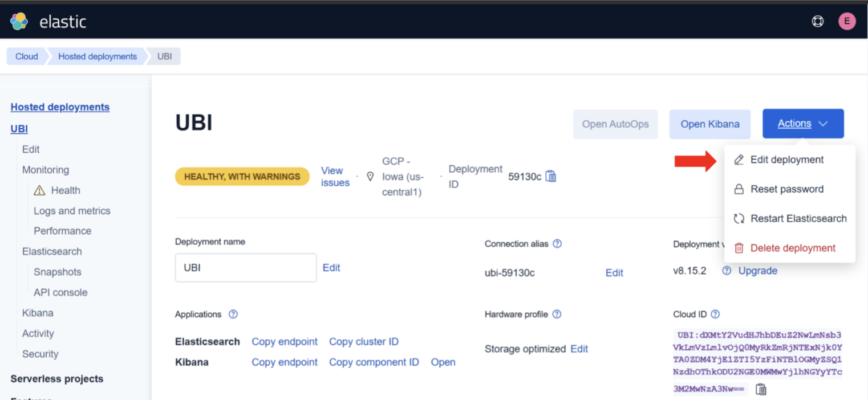Open Monitoring in sidebar
This screenshot has width=868, height=400.
pos(46,170)
